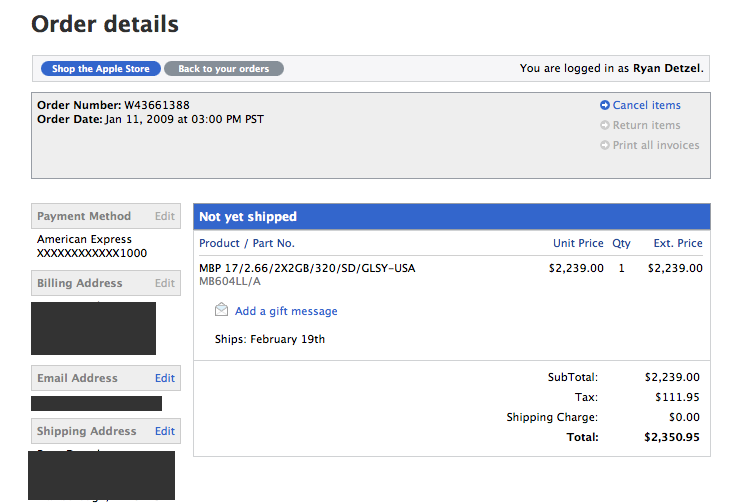Click the Qty column header
This screenshot has height=504, width=741.
[x=621, y=243]
